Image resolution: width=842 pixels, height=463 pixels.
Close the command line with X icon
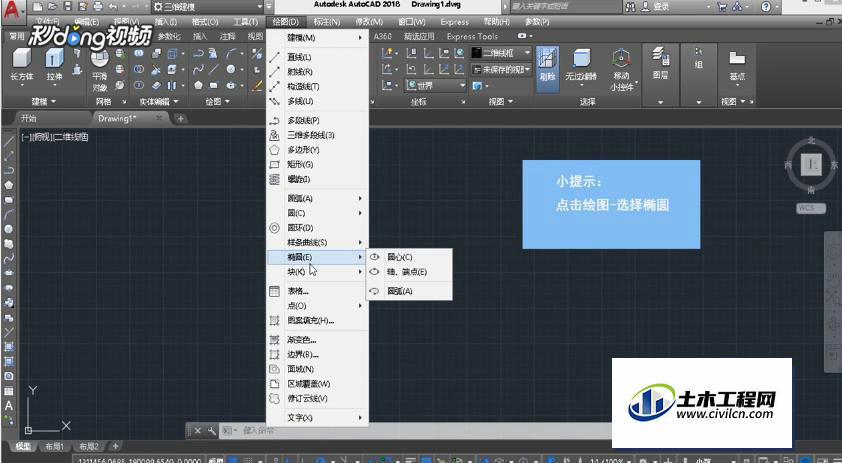(198, 430)
